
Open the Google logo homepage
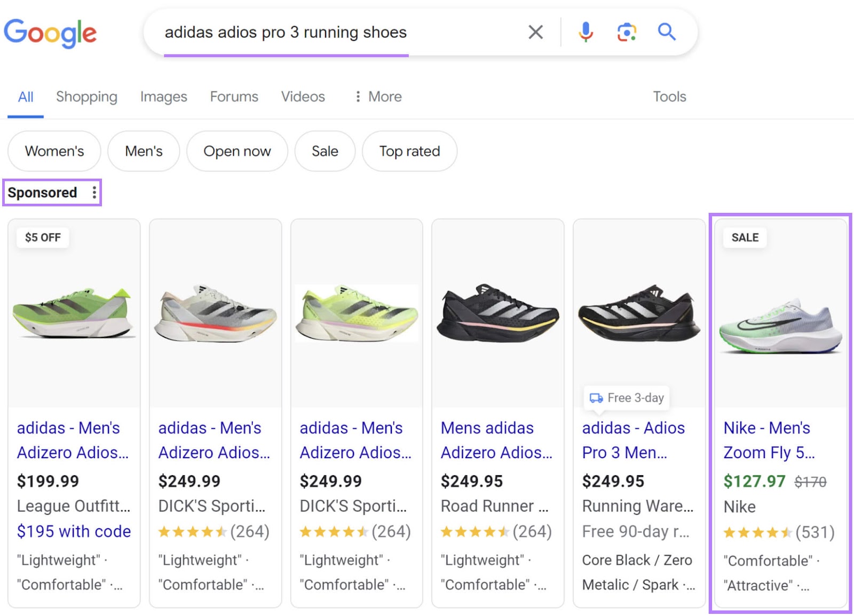tap(50, 33)
